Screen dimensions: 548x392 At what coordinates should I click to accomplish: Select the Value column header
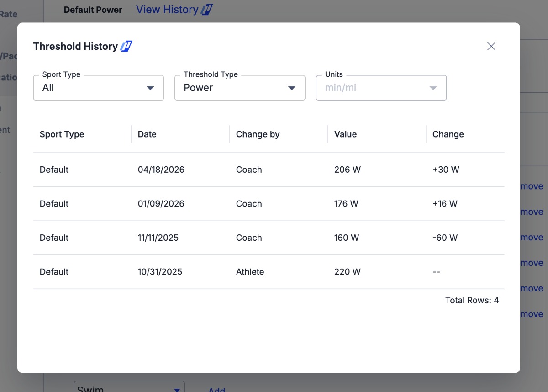(x=345, y=134)
